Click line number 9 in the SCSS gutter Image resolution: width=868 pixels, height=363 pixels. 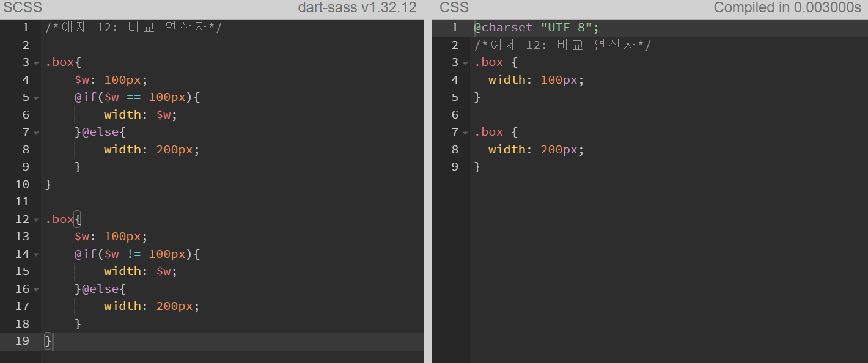(x=26, y=167)
